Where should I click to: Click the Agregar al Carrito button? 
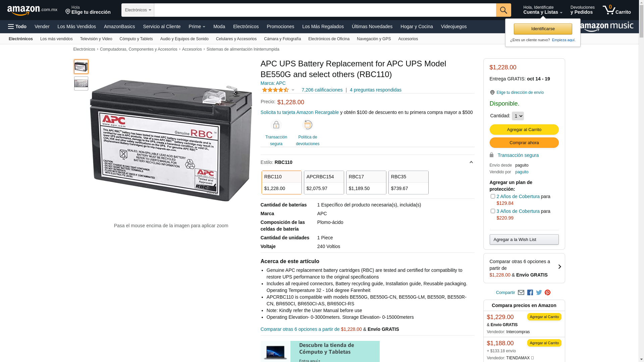point(524,130)
